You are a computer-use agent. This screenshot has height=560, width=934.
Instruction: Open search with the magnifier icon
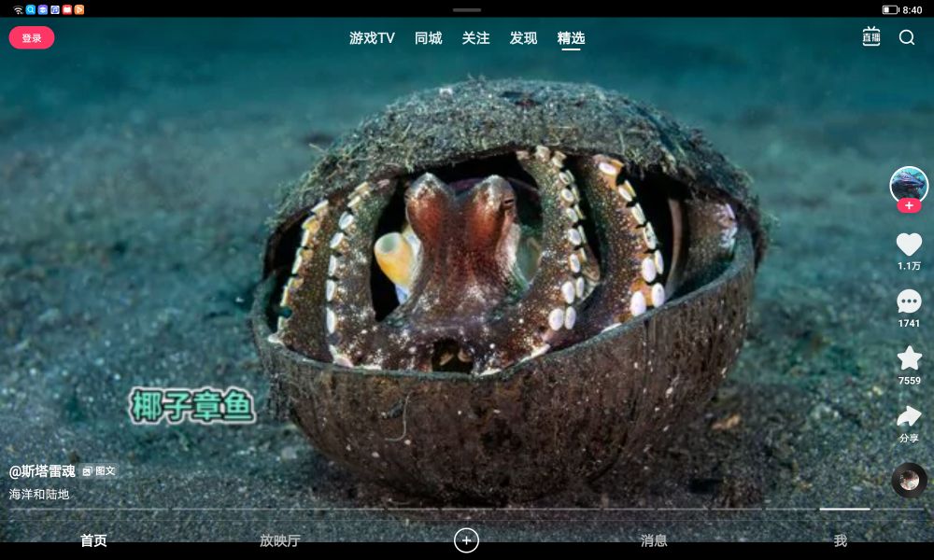point(907,37)
